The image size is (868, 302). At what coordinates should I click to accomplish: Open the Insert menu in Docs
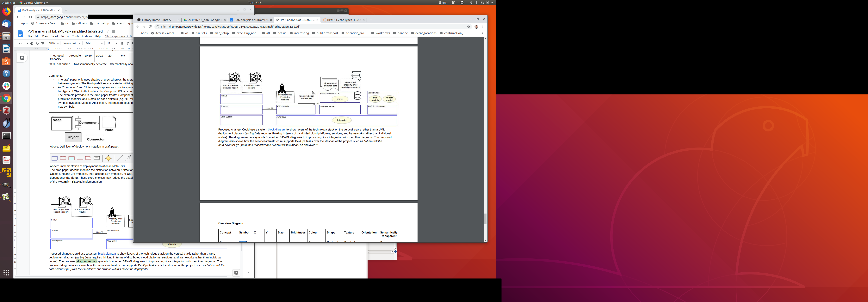(x=54, y=36)
